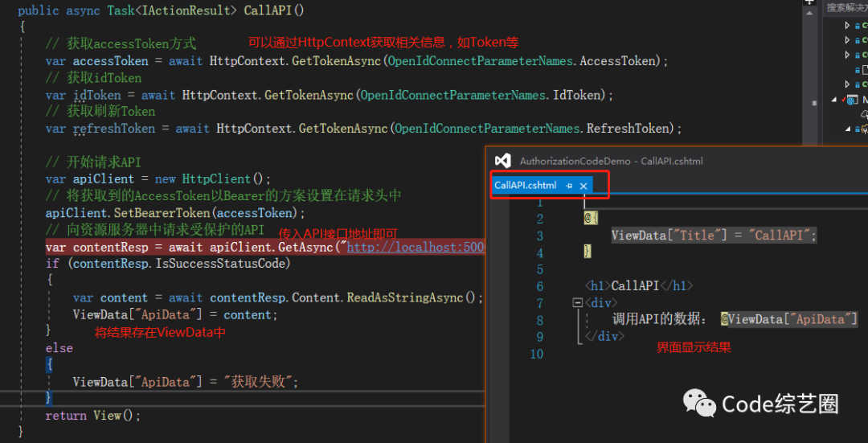Viewport: 868px width, 443px height.
Task: Click 'apiClient.SetBearerToken(accessToken);' line
Action: [175, 212]
